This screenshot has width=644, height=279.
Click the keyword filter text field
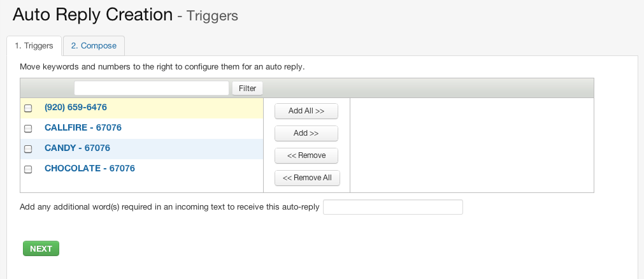(152, 88)
